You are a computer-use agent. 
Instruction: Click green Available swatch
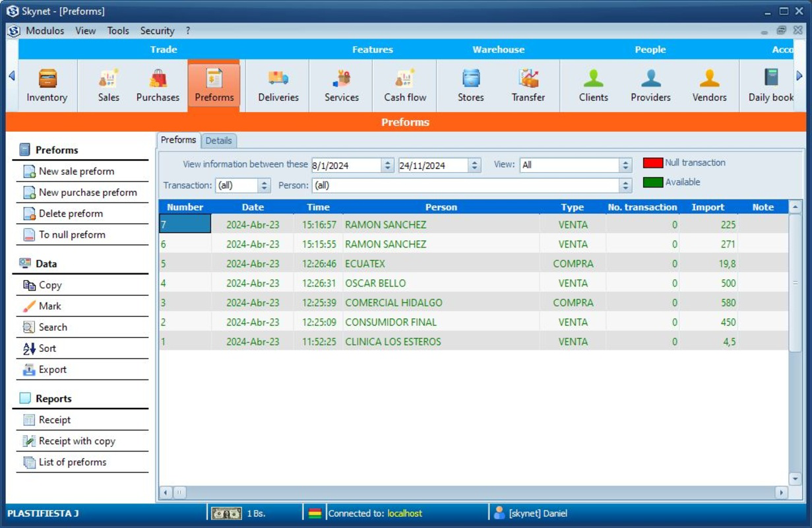point(653,183)
